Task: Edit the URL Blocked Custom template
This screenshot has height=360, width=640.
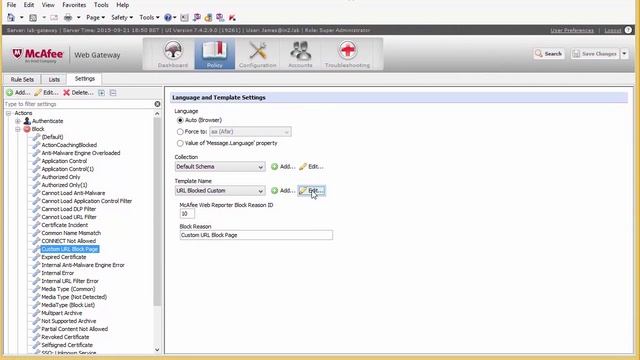Action: pyautogui.click(x=311, y=191)
